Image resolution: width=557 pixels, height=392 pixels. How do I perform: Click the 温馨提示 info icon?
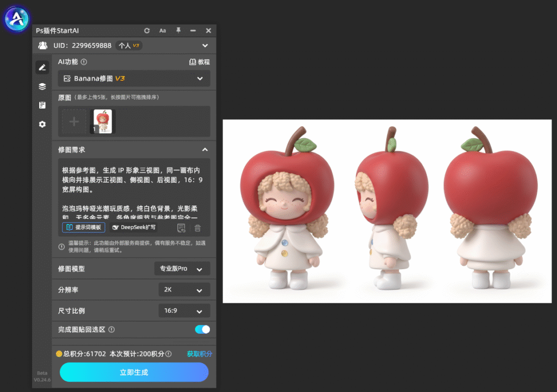pos(61,246)
